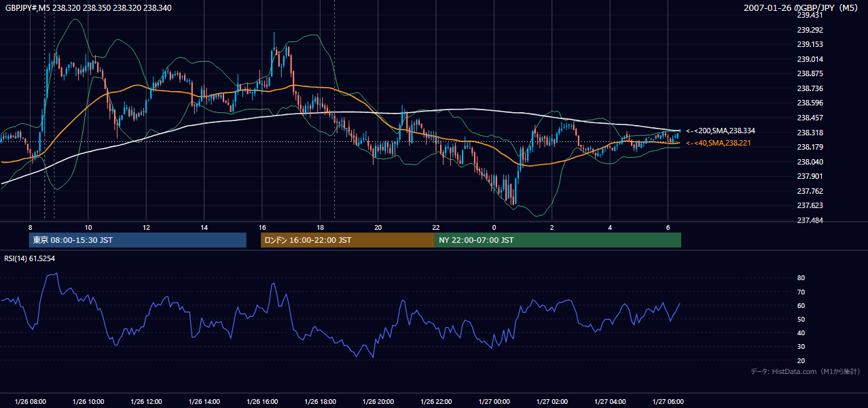Image resolution: width=868 pixels, height=408 pixels.
Task: Click the データ: HistData.com source credit
Action: (x=806, y=372)
